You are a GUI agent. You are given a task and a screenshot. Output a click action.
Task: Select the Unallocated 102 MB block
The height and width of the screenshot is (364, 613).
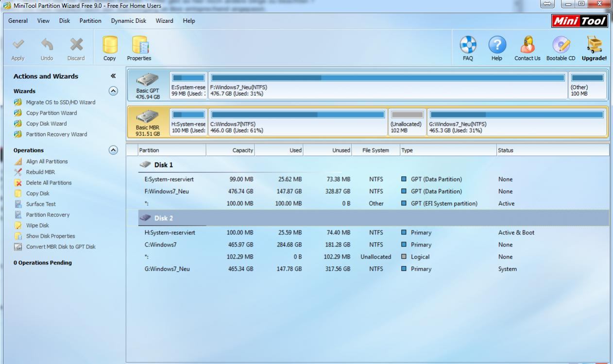click(407, 123)
